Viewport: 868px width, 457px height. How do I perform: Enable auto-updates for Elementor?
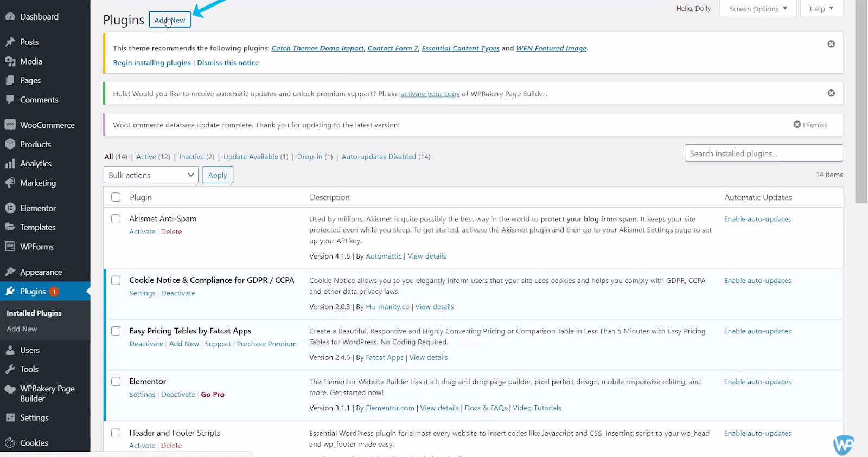click(x=757, y=382)
